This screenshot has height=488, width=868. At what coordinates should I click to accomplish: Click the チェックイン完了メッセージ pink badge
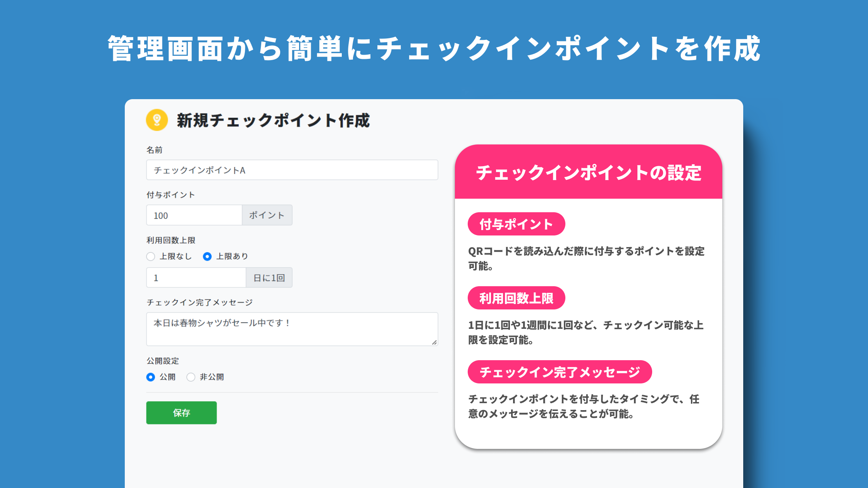point(560,372)
